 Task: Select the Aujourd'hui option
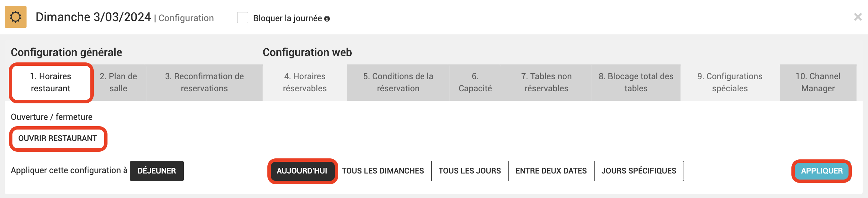pyautogui.click(x=302, y=171)
